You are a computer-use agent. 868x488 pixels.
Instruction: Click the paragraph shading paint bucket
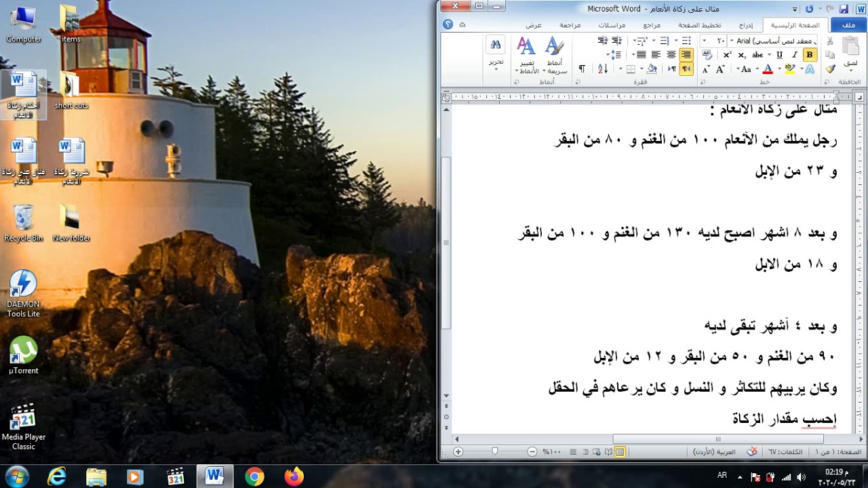point(652,68)
